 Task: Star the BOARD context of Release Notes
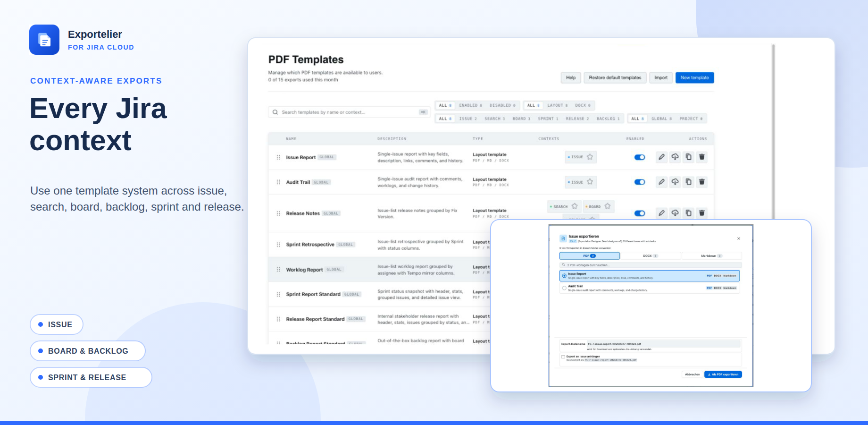(x=608, y=206)
